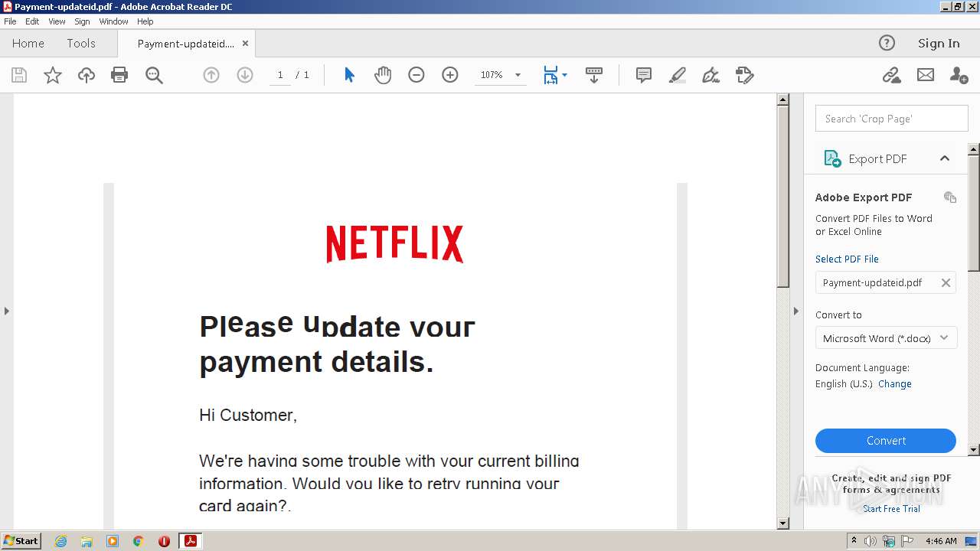
Task: Add a sticky note comment
Action: click(x=644, y=75)
